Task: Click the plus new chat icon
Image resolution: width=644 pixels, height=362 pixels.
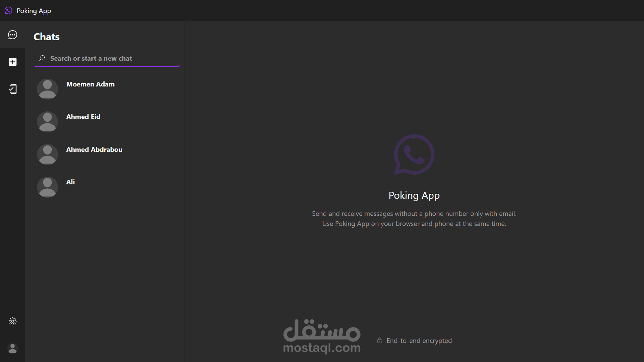Action: click(x=12, y=62)
